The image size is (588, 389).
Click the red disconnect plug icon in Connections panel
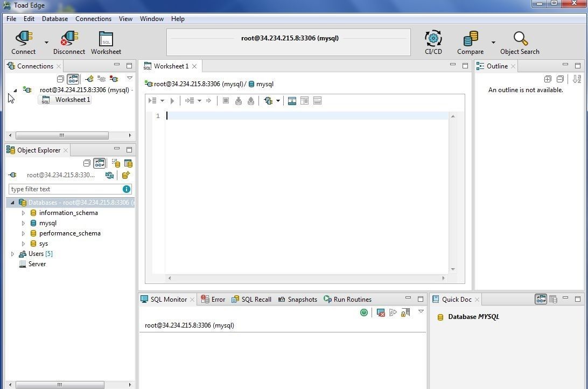(x=114, y=79)
